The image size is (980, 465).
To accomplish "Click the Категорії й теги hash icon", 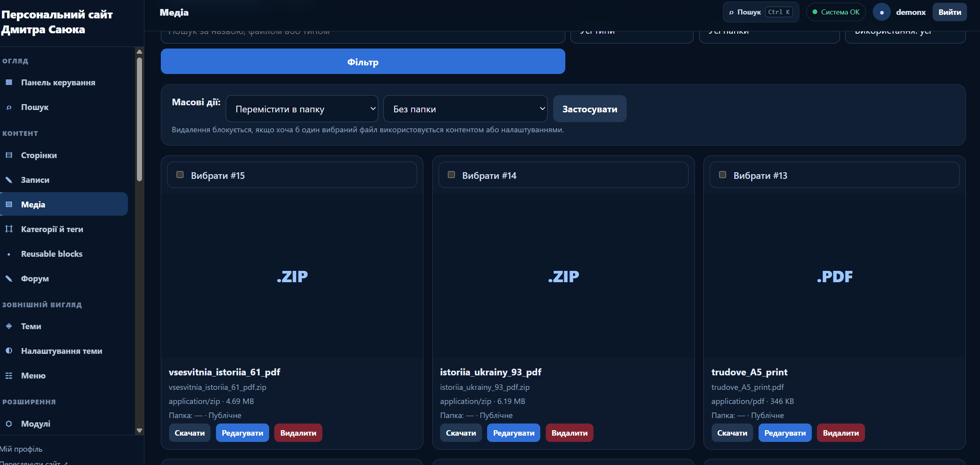I will coord(9,229).
